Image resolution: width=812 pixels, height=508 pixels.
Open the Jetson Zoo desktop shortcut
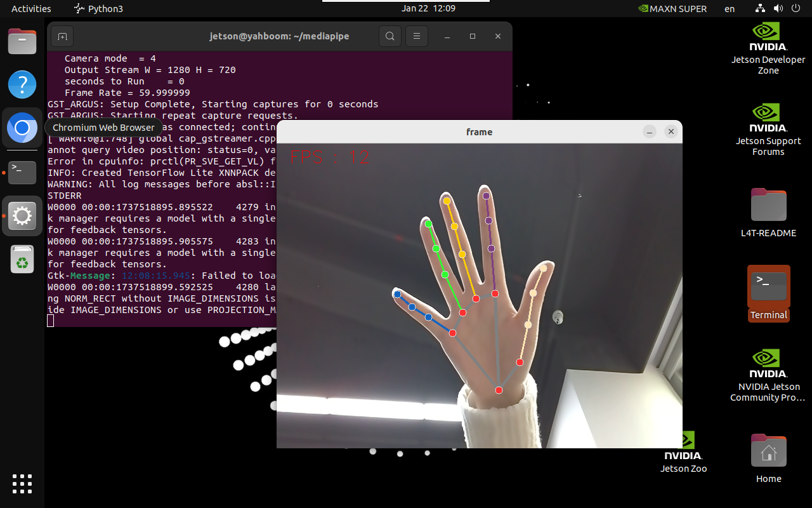(683, 453)
